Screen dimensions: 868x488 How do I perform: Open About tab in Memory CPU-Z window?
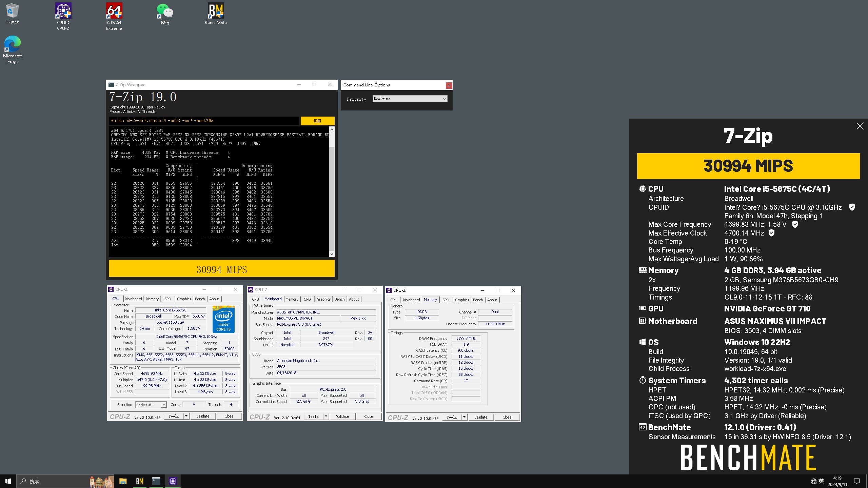pyautogui.click(x=492, y=300)
